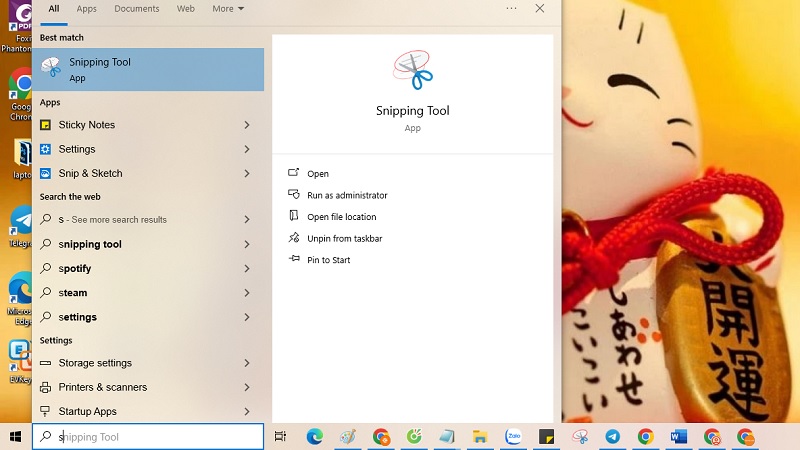
Task: Search the web for 'spotify'
Action: click(x=74, y=269)
